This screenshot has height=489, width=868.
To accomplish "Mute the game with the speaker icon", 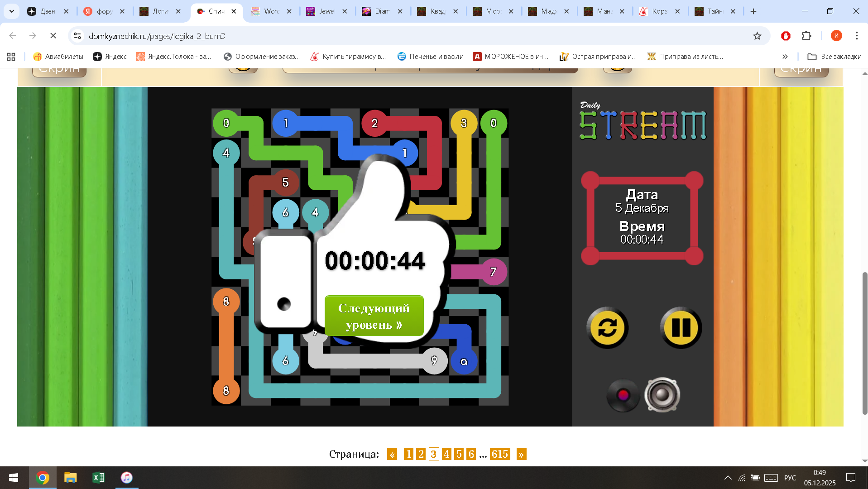I will [x=662, y=394].
